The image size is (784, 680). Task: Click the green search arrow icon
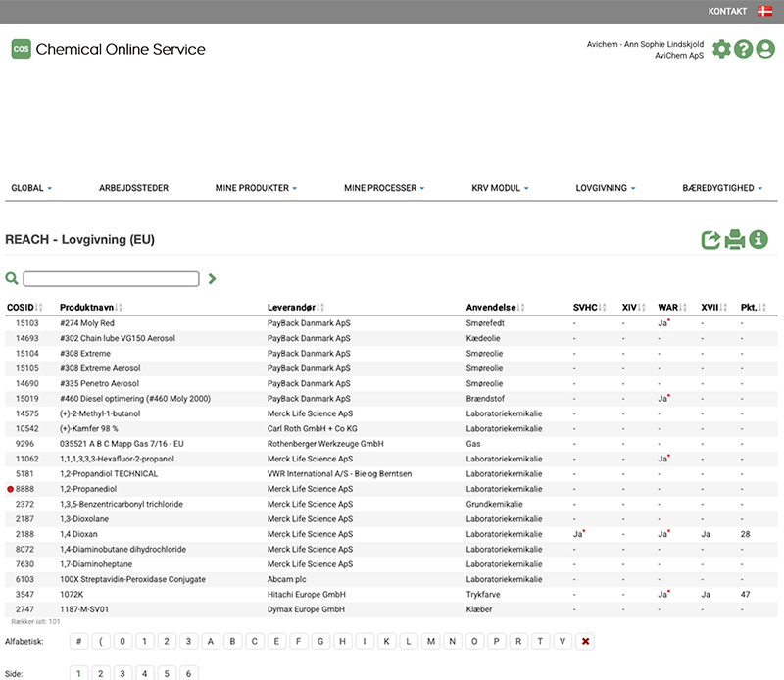click(x=213, y=279)
